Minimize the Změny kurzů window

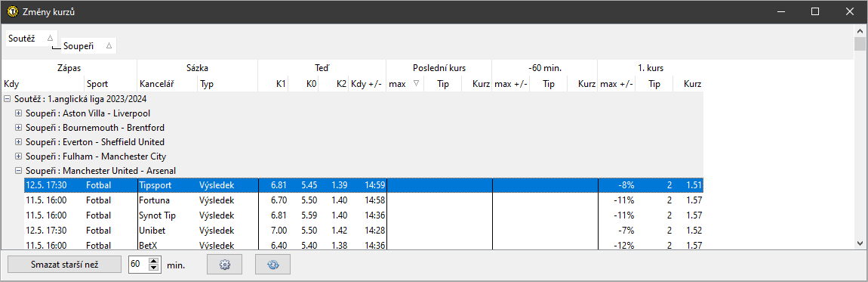click(x=781, y=11)
